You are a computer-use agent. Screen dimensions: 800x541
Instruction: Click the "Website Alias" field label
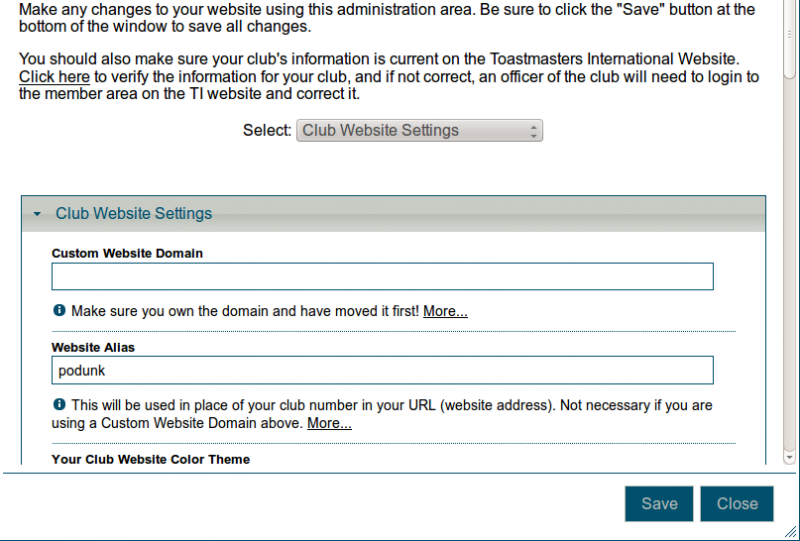(93, 347)
